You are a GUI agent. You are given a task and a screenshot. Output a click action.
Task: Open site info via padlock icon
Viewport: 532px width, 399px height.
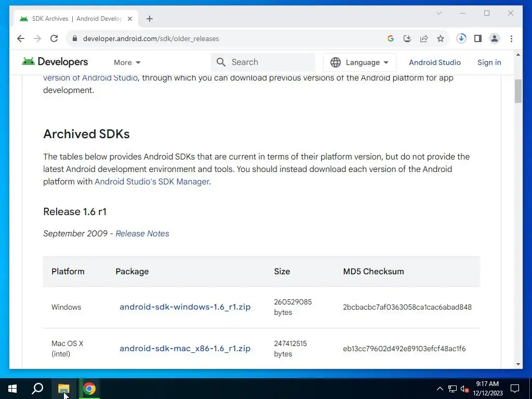pos(75,38)
